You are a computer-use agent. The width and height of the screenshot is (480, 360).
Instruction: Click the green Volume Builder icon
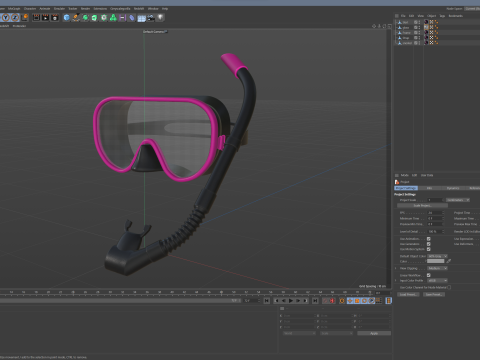tap(113, 18)
